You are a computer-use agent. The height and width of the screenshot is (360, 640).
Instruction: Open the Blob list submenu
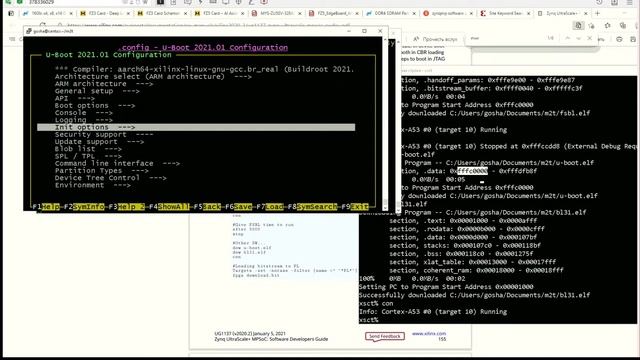click(88, 149)
